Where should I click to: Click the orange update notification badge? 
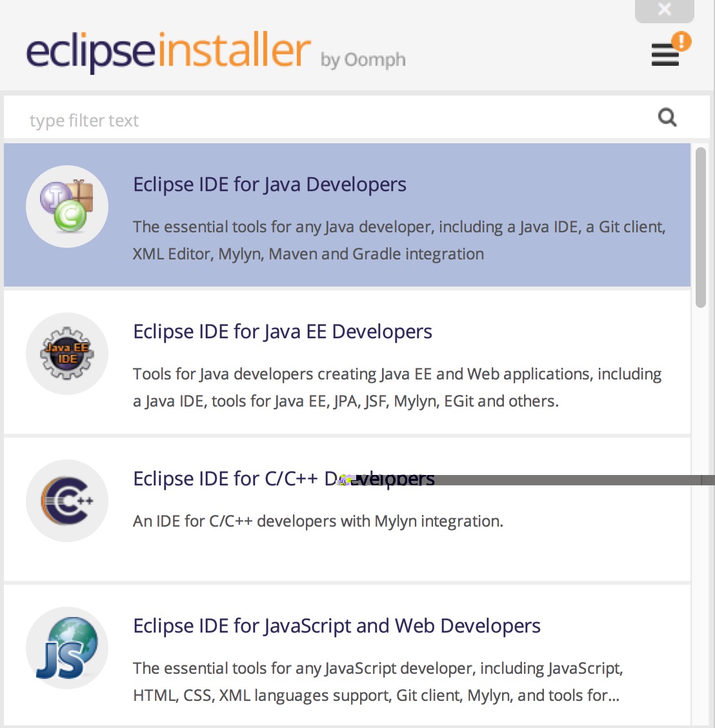coord(681,41)
